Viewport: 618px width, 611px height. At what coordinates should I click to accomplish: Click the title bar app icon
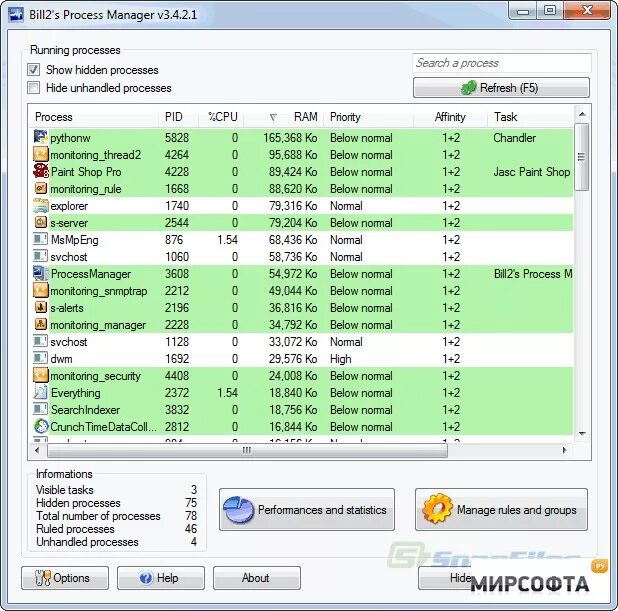pyautogui.click(x=16, y=15)
